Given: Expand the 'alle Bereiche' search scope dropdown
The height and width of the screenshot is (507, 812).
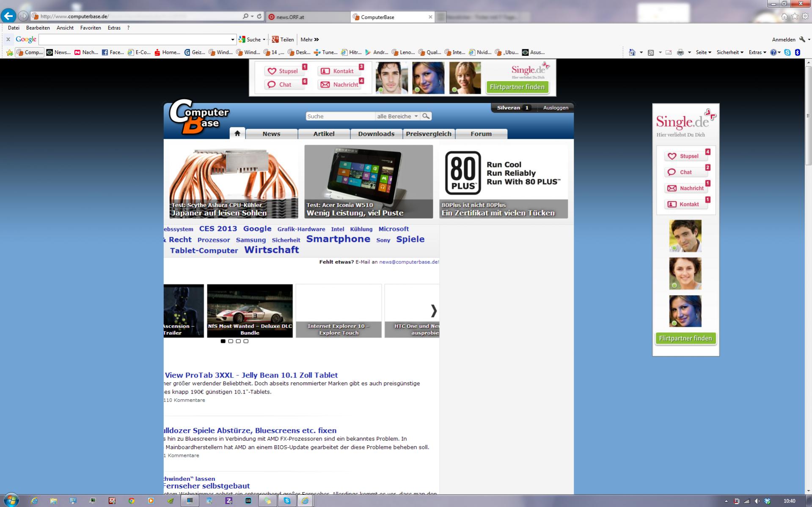Looking at the screenshot, I should pyautogui.click(x=398, y=116).
